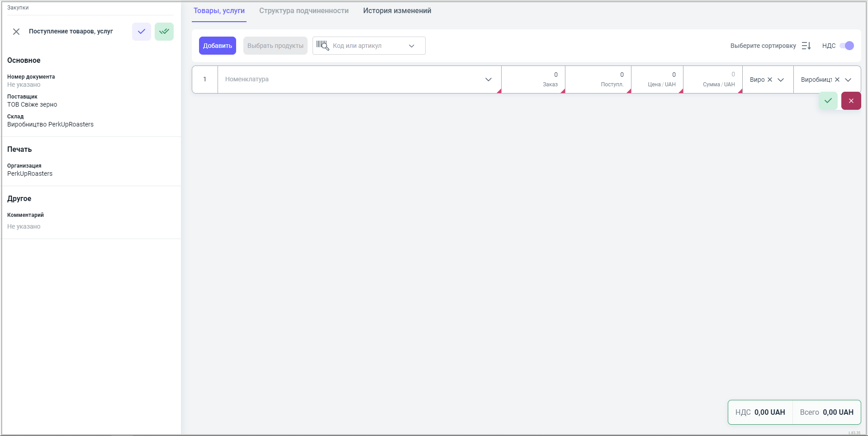This screenshot has width=868, height=436.
Task: Click the barcode scanner search icon
Action: (323, 46)
